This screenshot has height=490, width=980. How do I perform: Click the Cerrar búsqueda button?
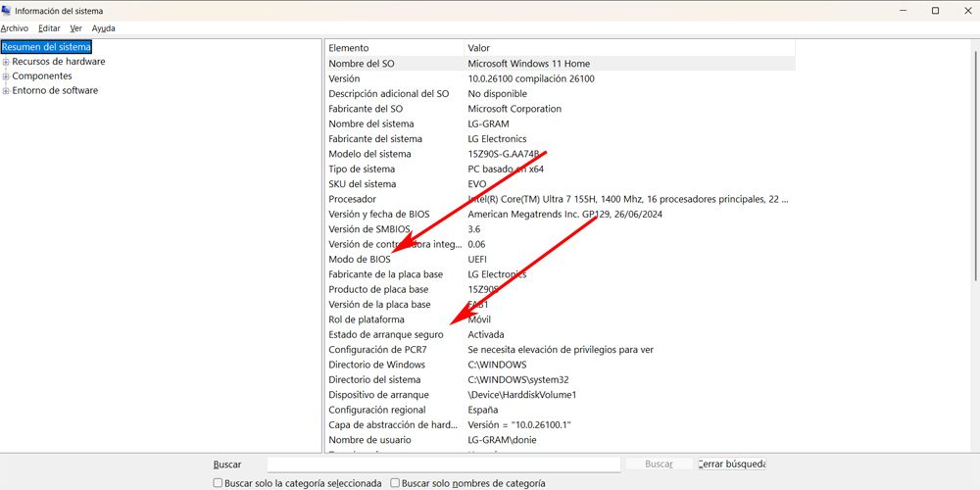pyautogui.click(x=731, y=465)
